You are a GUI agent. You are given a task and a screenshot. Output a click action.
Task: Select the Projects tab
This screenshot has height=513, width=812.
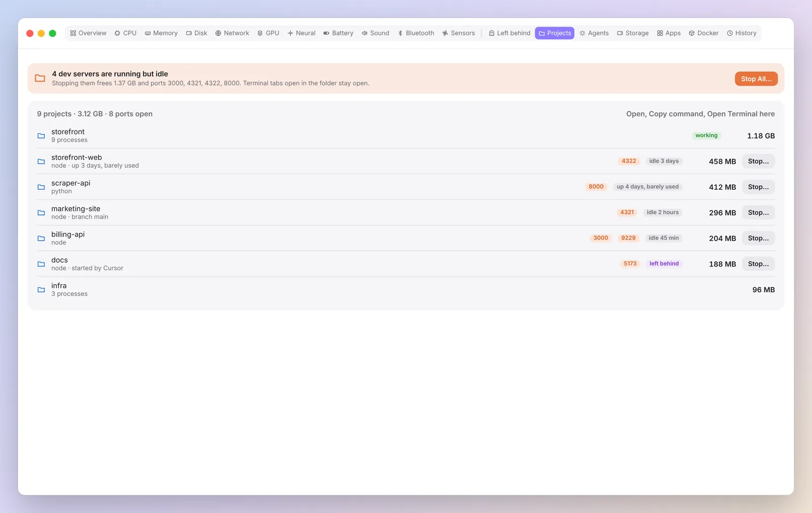point(555,33)
